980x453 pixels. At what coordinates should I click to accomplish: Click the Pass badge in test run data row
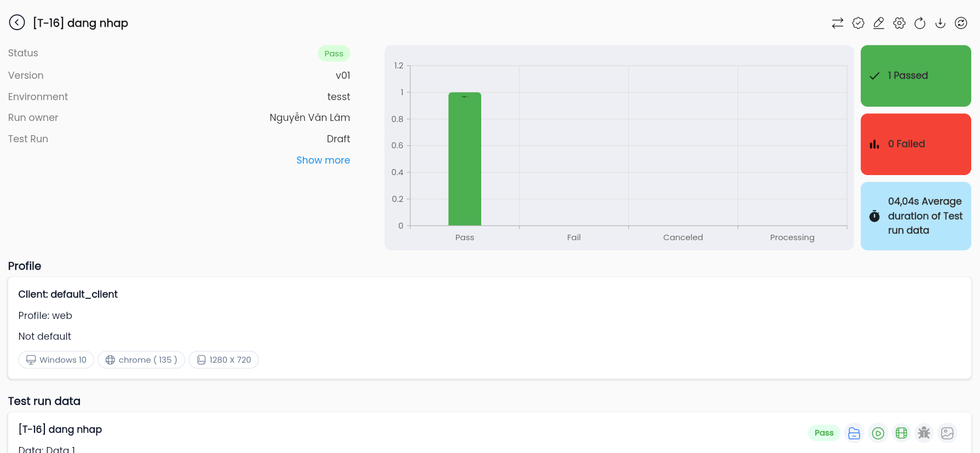pos(824,433)
